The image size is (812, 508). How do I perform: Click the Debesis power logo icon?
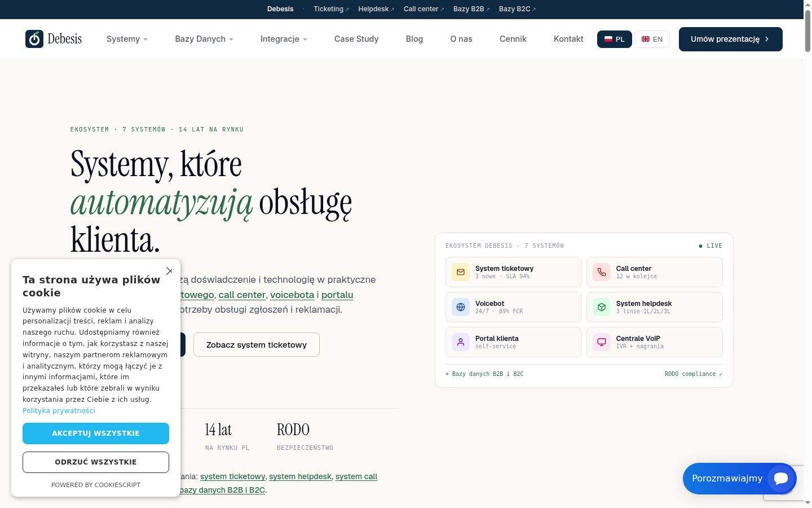pos(34,39)
